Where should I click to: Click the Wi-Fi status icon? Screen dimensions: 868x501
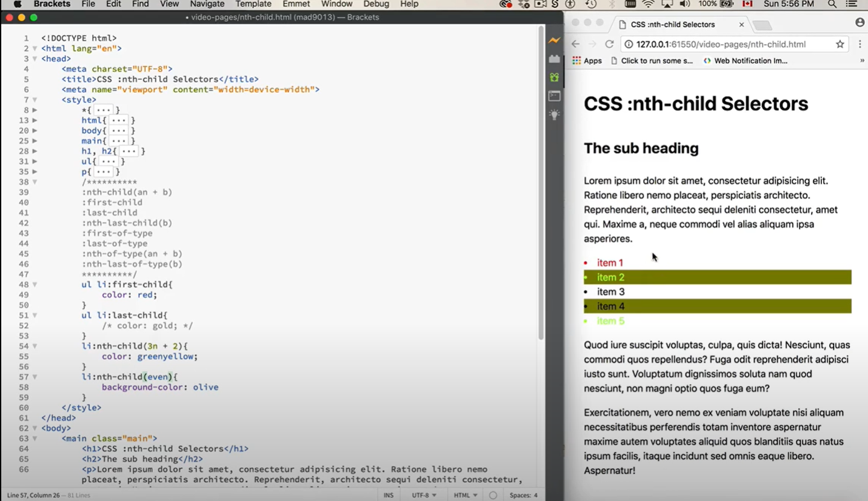click(649, 4)
